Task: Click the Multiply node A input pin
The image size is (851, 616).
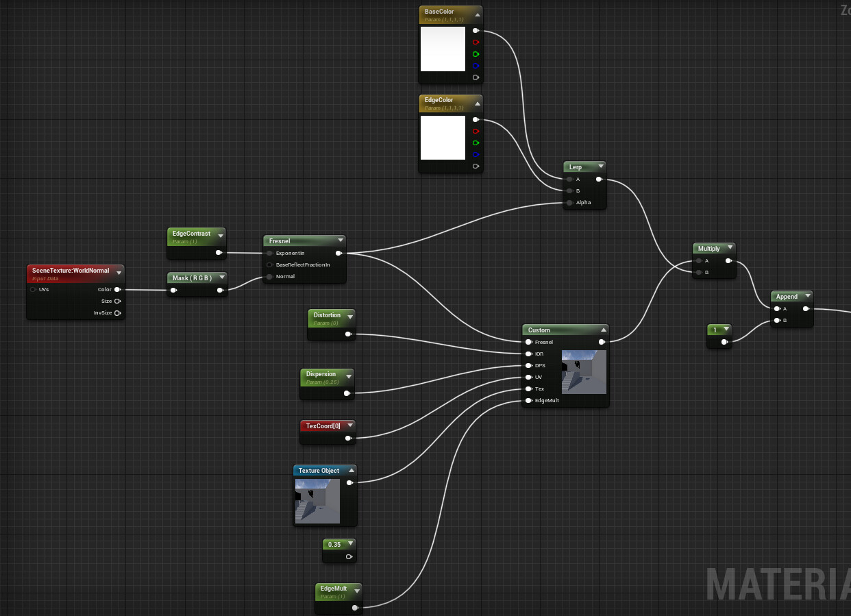Action: [x=699, y=261]
